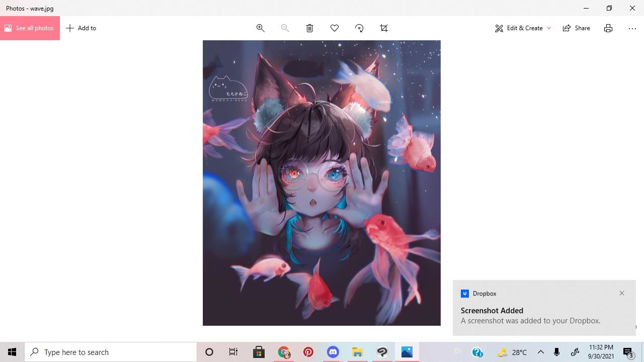Open the Add to menu
644x362 pixels.
tap(81, 28)
